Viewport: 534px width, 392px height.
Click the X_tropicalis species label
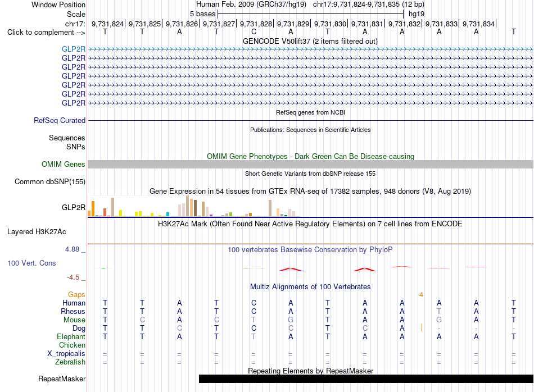[66, 354]
